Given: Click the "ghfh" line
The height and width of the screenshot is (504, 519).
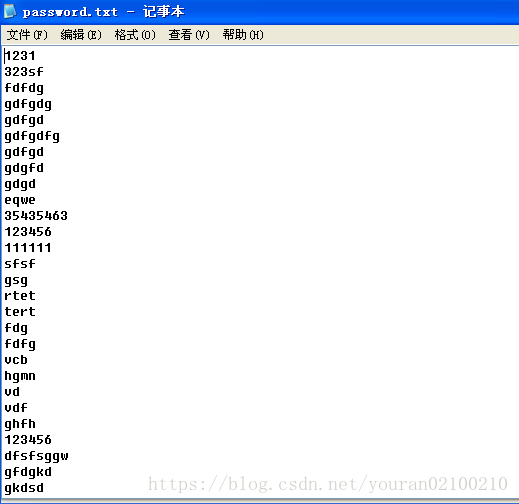Looking at the screenshot, I should (x=20, y=424).
